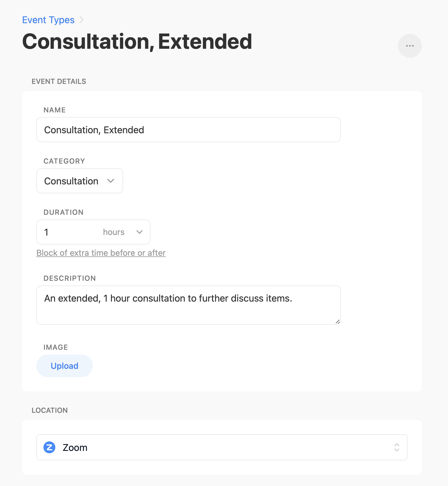The height and width of the screenshot is (486, 448).
Task: Open the three-dot more options menu
Action: click(x=410, y=46)
